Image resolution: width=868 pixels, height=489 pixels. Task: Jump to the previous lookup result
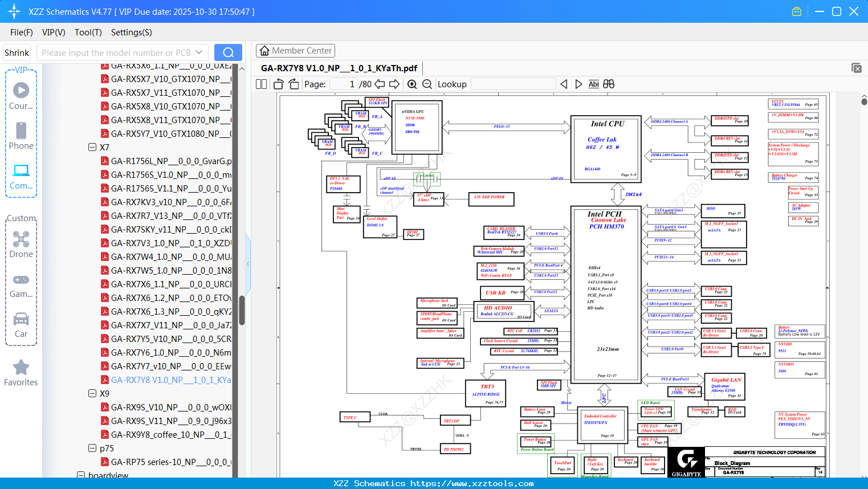click(564, 84)
